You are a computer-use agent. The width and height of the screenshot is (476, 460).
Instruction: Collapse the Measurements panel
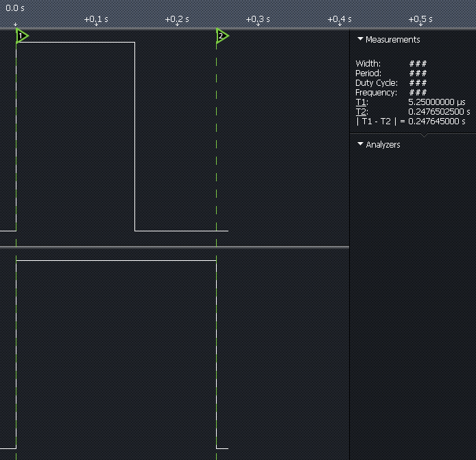360,40
